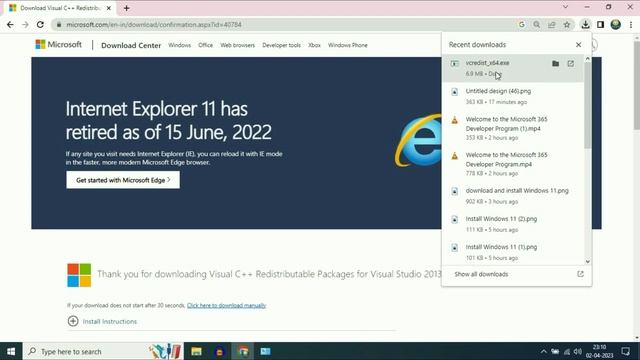Click the zoom magnifier icon in address bar

click(x=537, y=24)
